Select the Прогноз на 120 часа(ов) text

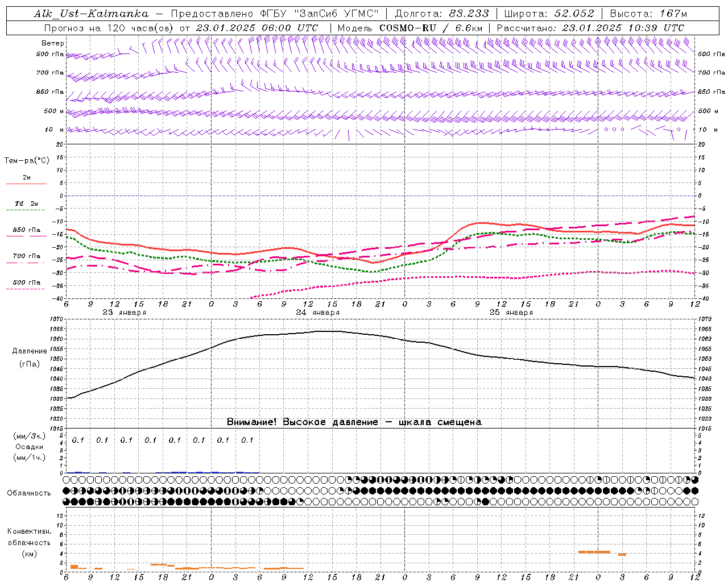(x=110, y=28)
